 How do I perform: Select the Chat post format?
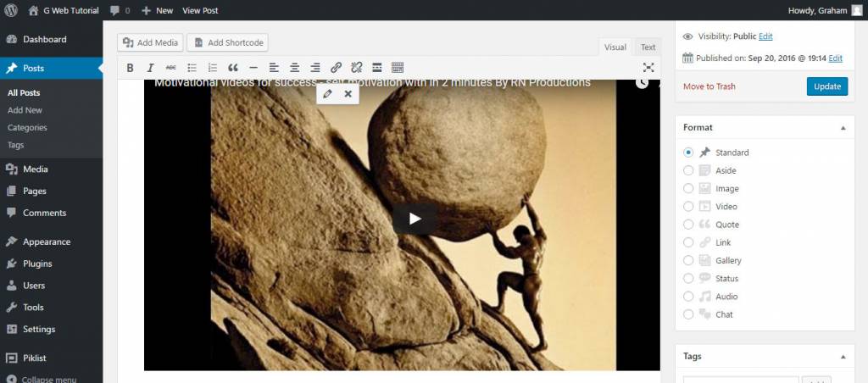688,314
